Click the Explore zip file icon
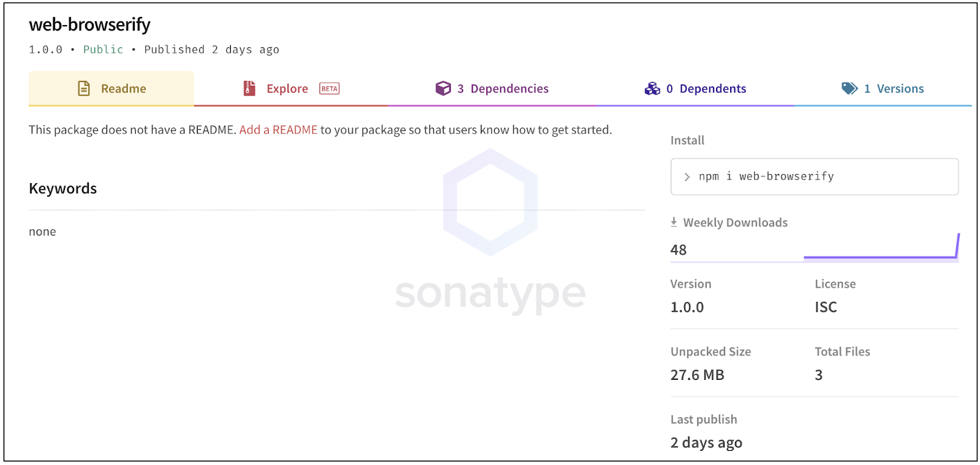The width and height of the screenshot is (980, 465). pos(249,89)
